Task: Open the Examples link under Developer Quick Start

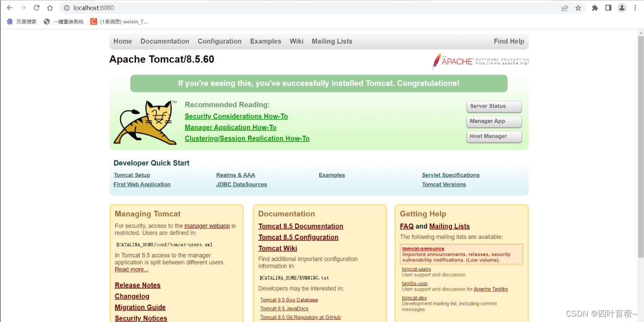Action: click(x=331, y=175)
